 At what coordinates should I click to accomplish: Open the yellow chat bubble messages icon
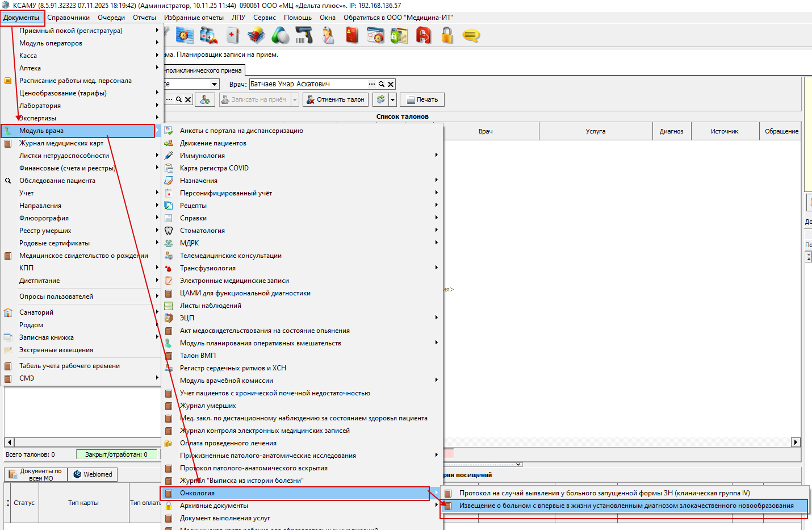[471, 36]
